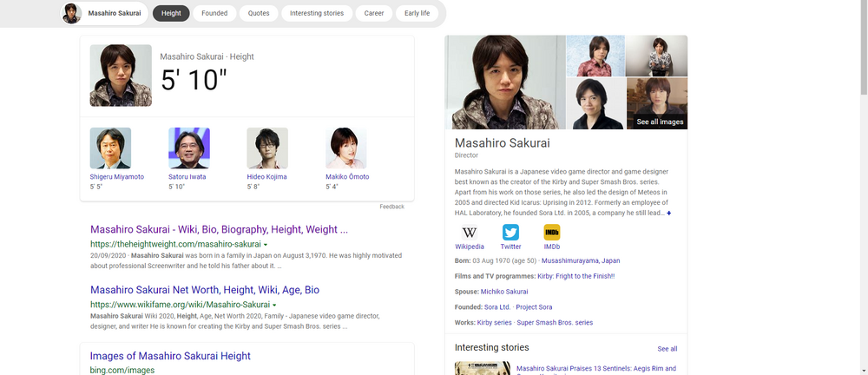This screenshot has height=375, width=868.
Task: Open Shigeru Miyamoto's photo thumbnail
Action: point(111,148)
